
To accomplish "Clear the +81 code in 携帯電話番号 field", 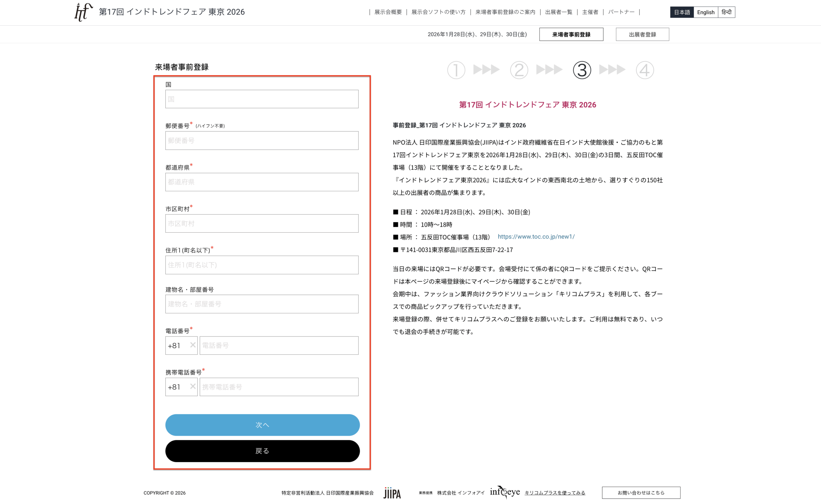I will coord(192,386).
